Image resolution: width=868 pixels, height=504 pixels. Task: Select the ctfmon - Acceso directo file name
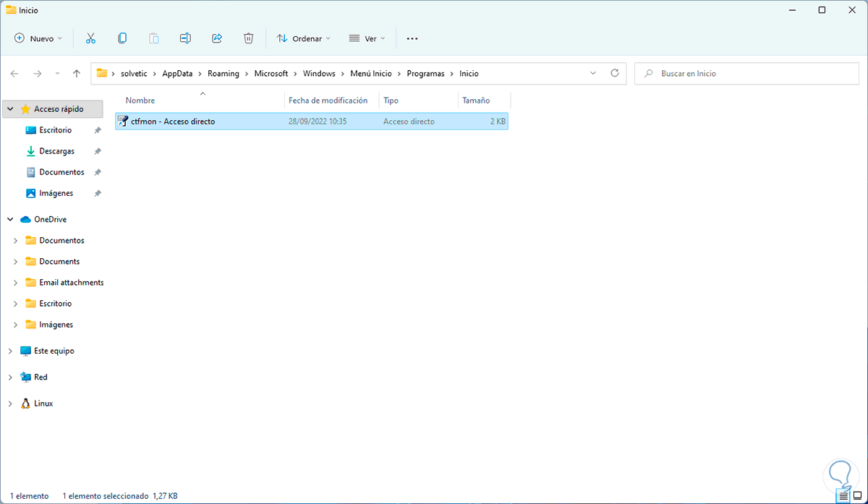[173, 121]
